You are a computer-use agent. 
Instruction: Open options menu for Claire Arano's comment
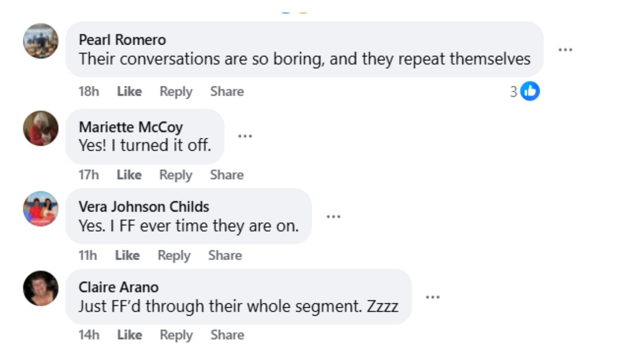click(433, 297)
